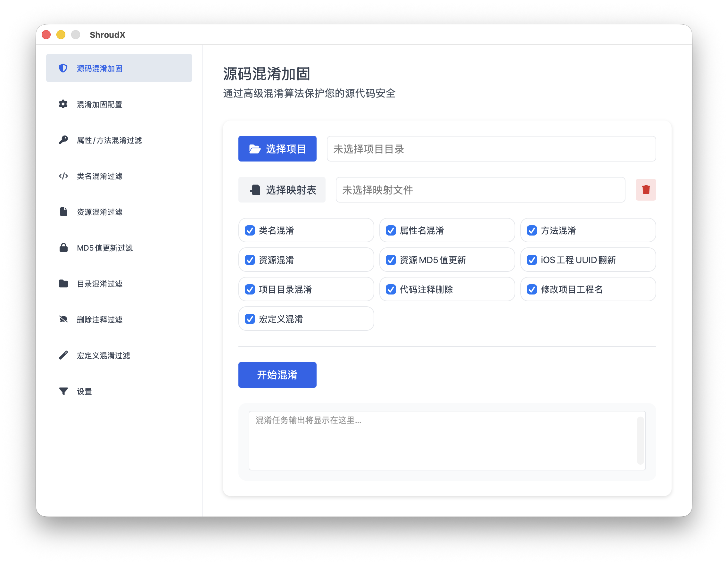Toggle iOS 工程 UUID 翻新 checkbox
Image resolution: width=728 pixels, height=564 pixels.
click(532, 260)
